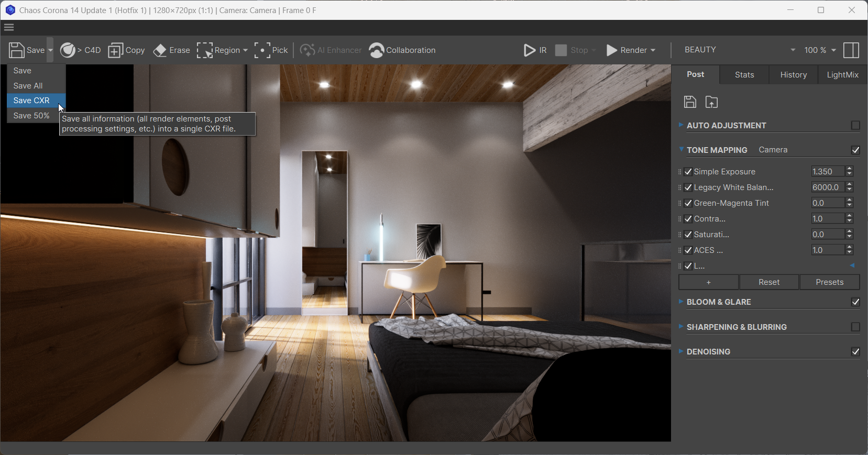Expand the BLOOM & GLARE section
Screen dimensions: 868x455
click(680, 302)
